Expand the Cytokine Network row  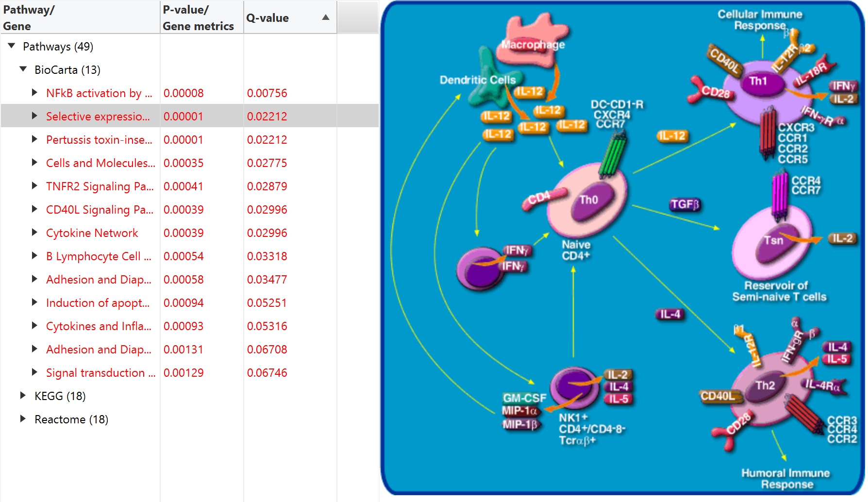[x=34, y=232]
